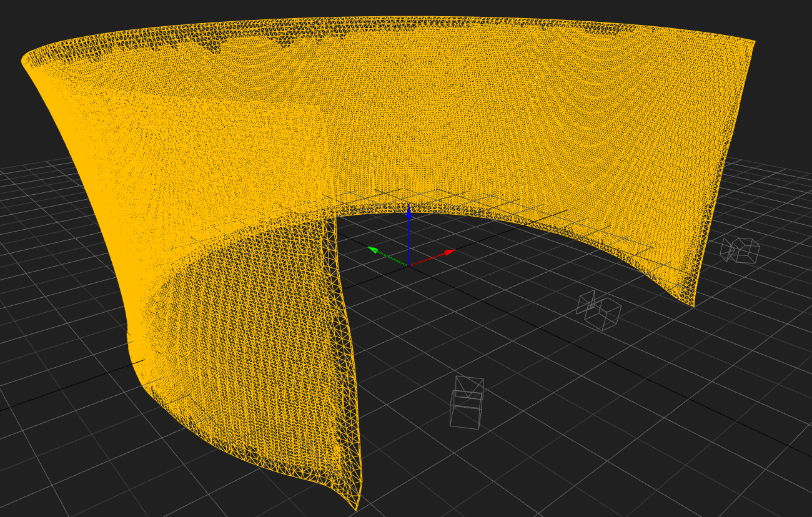The image size is (812, 517).
Task: Click the right vertical edge of the mesh
Action: click(x=718, y=187)
